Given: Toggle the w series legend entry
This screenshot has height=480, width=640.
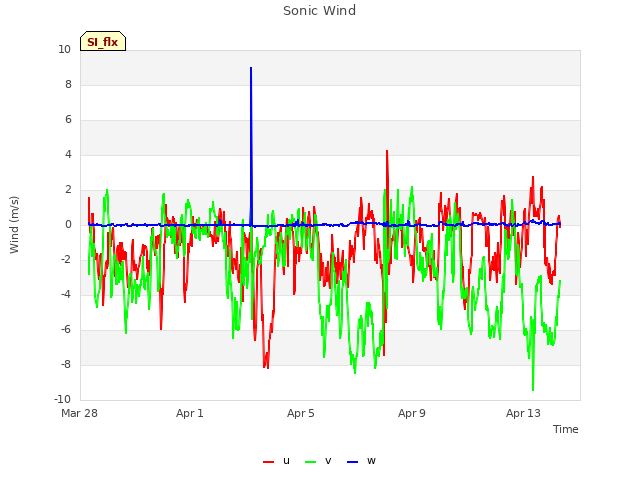Looking at the screenshot, I should click(x=361, y=461).
